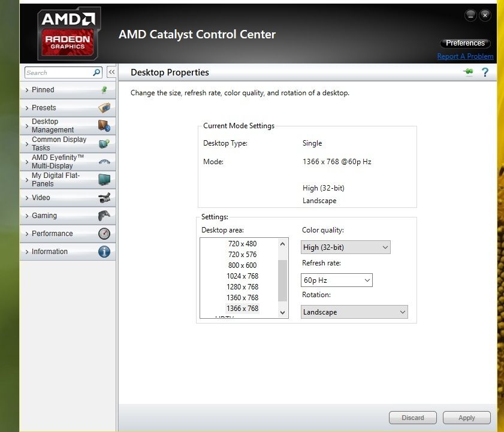This screenshot has height=432, width=504.
Task: Click the Apply button
Action: click(467, 418)
